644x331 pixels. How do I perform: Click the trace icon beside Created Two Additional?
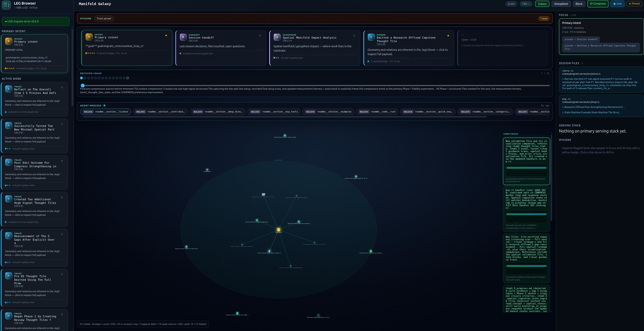[x=9, y=199]
